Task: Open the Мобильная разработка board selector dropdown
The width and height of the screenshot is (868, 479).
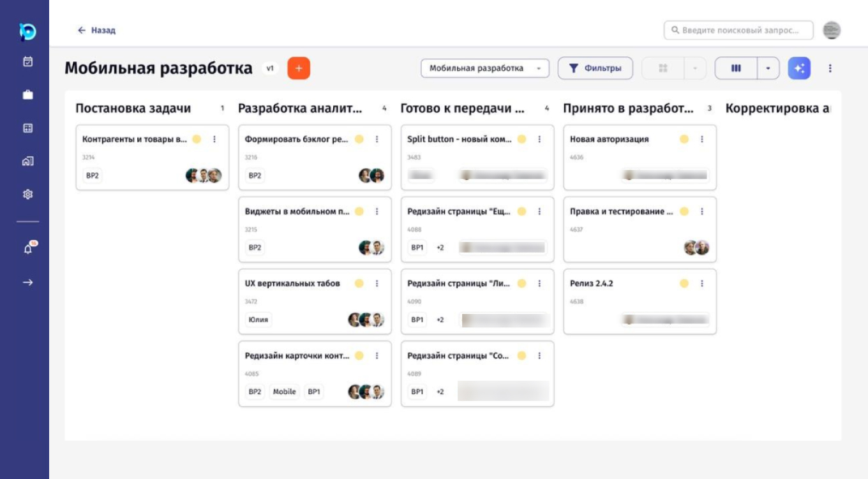Action: pyautogui.click(x=486, y=68)
